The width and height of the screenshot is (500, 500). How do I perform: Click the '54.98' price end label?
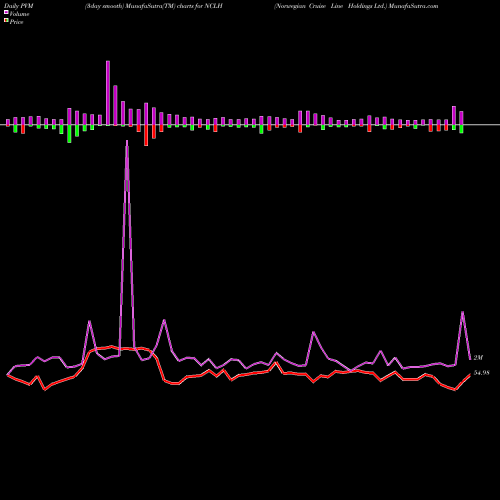pyautogui.click(x=482, y=373)
